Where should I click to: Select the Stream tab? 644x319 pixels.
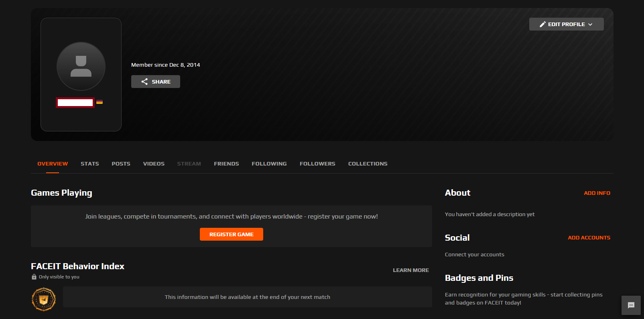(189, 164)
